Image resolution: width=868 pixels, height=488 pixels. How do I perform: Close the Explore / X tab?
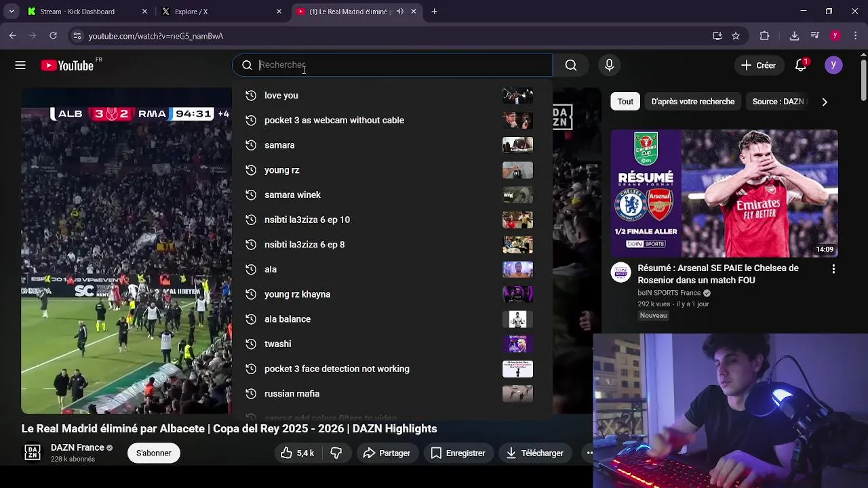(279, 12)
